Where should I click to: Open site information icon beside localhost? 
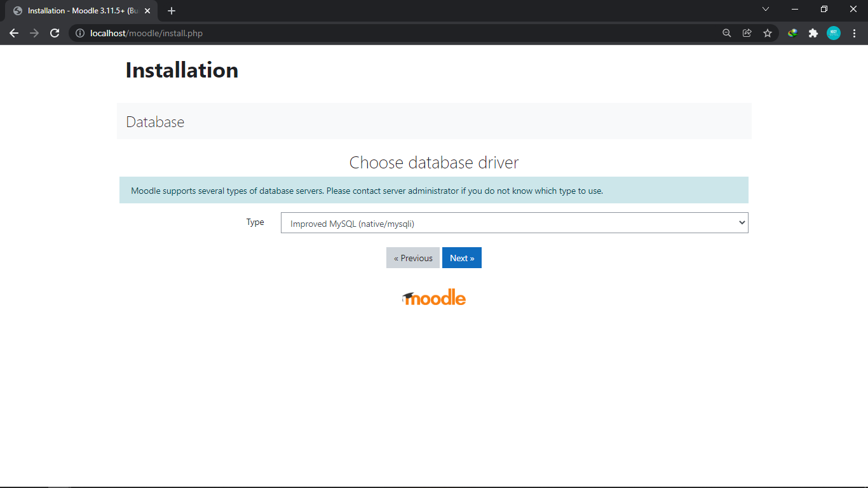tap(80, 33)
